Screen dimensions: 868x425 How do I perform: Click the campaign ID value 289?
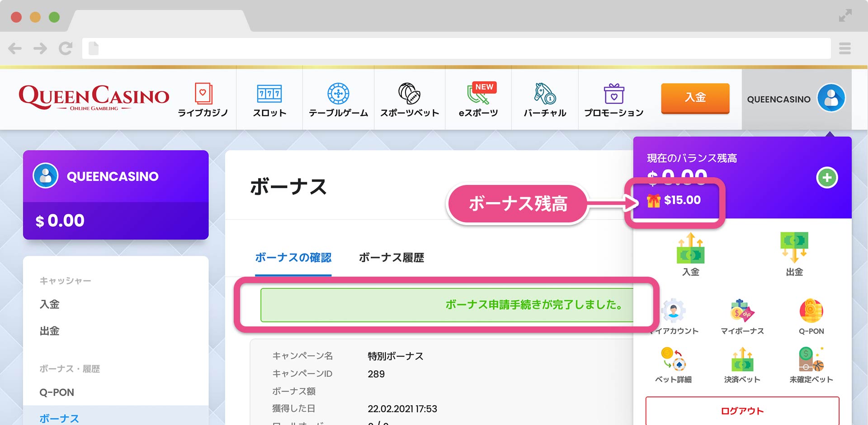376,374
